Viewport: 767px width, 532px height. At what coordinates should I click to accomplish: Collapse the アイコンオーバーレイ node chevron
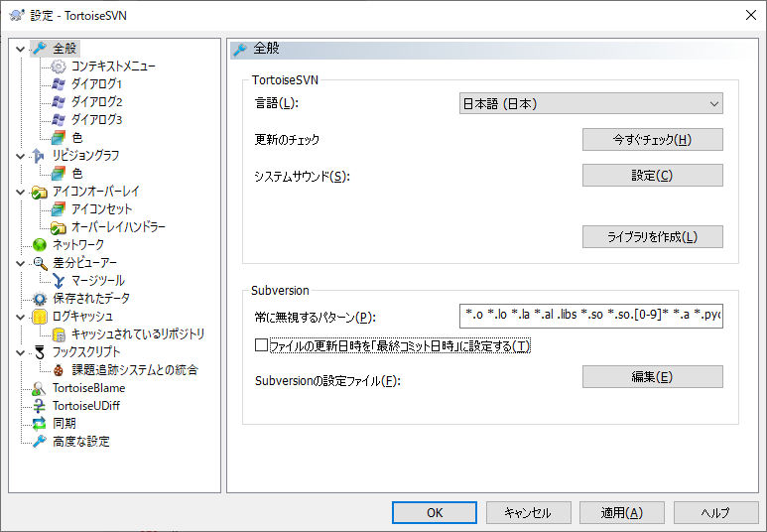click(x=21, y=192)
